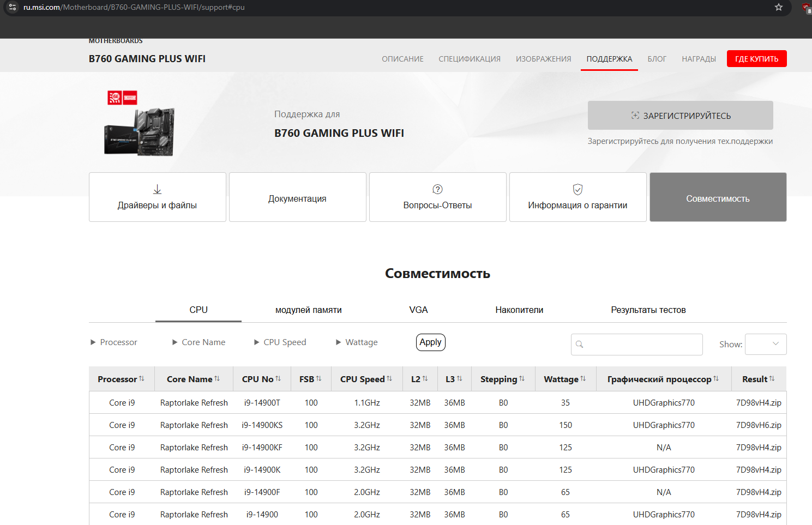Bookmark this page with the star icon

pos(779,7)
